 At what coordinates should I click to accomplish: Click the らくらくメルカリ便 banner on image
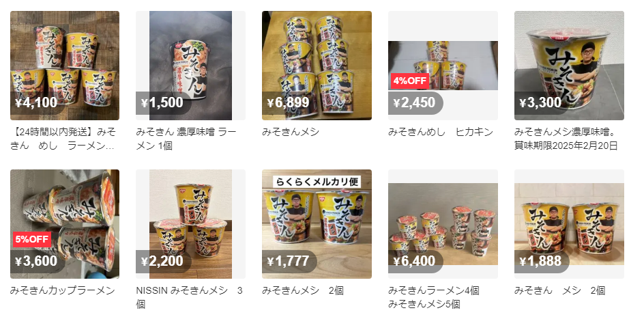click(x=317, y=181)
